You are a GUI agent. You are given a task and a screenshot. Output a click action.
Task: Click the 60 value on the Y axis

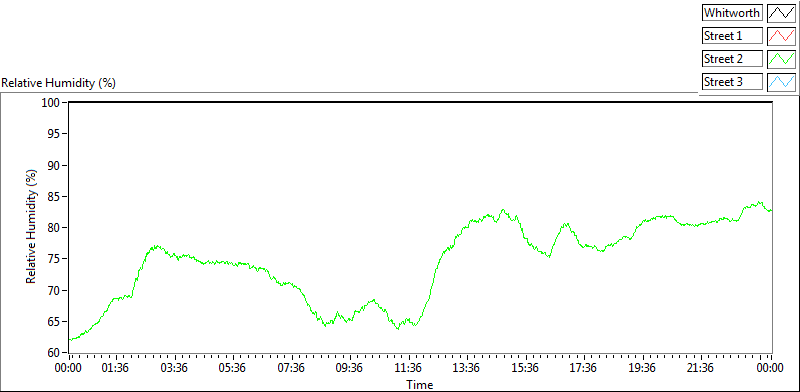pyautogui.click(x=55, y=353)
